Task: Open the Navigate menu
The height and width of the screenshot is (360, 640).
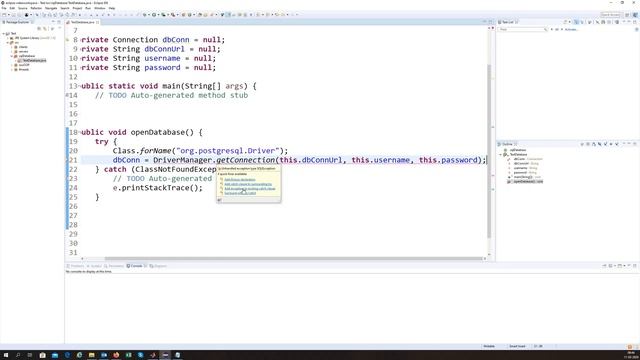Action: 51,8
